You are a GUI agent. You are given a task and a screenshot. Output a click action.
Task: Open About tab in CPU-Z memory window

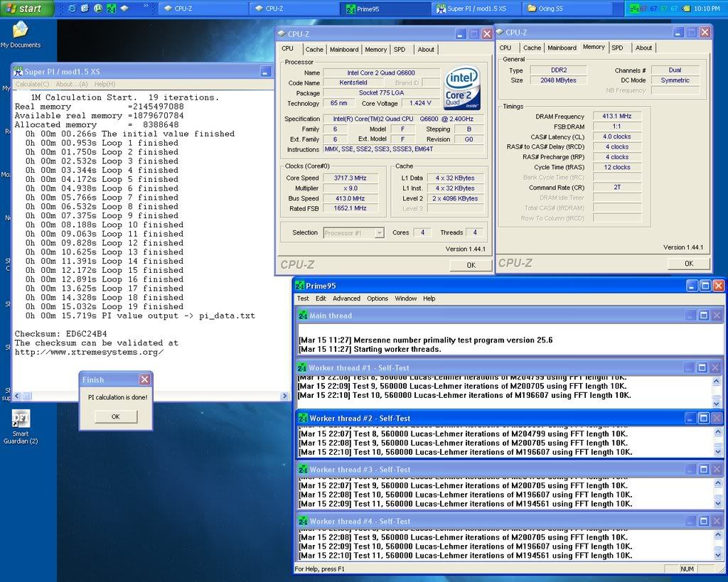(643, 48)
